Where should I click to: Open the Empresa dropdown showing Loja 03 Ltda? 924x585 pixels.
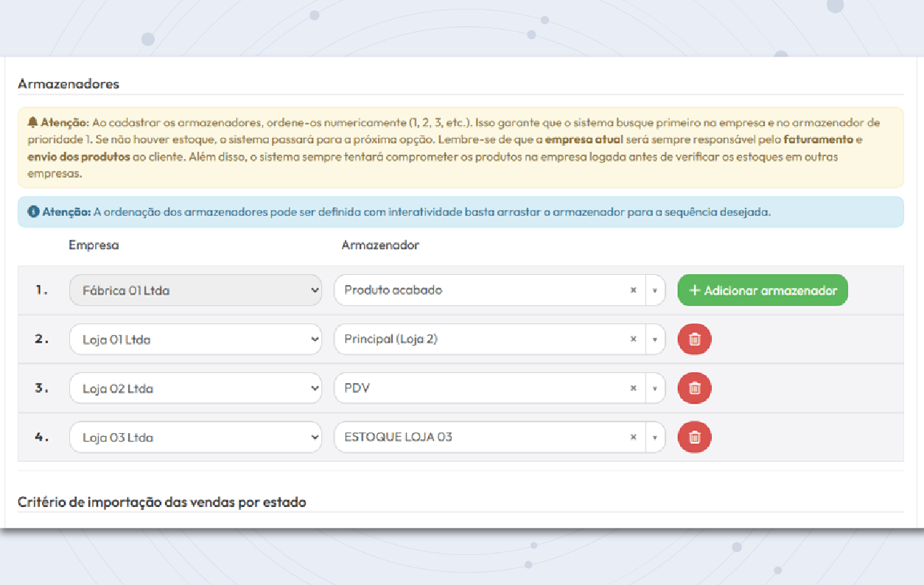195,437
